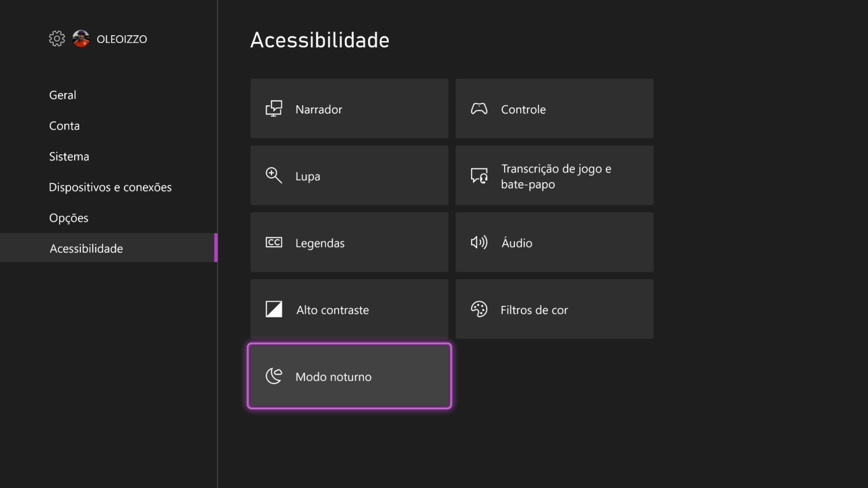Click the Controle gamepad icon
This screenshot has height=488, width=868.
479,109
